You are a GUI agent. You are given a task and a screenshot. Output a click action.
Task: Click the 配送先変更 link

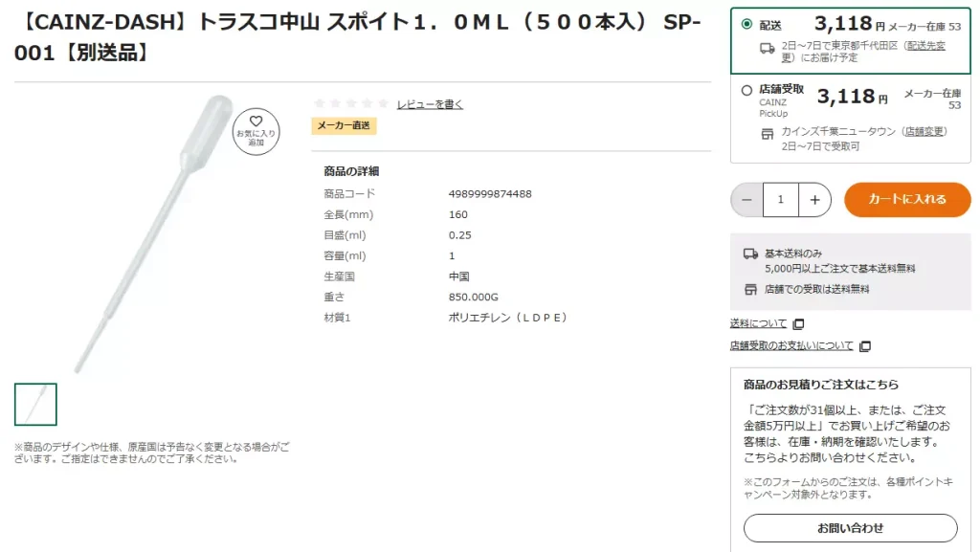tap(924, 46)
